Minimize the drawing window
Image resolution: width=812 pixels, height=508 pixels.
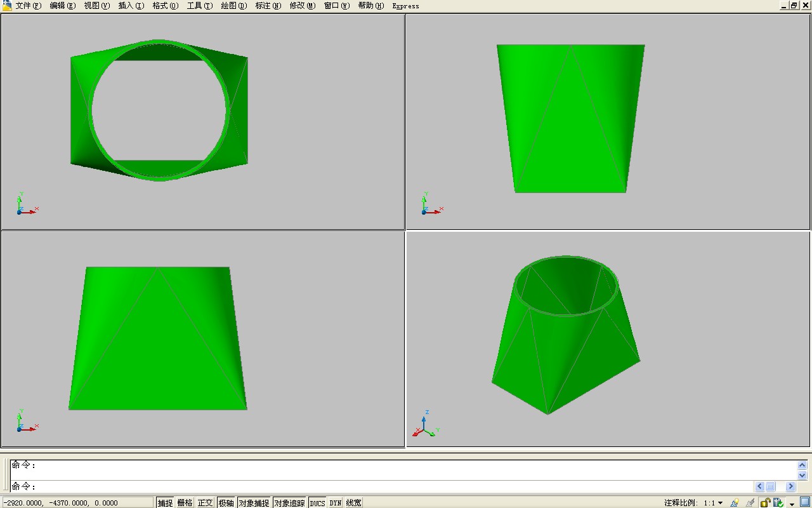784,5
